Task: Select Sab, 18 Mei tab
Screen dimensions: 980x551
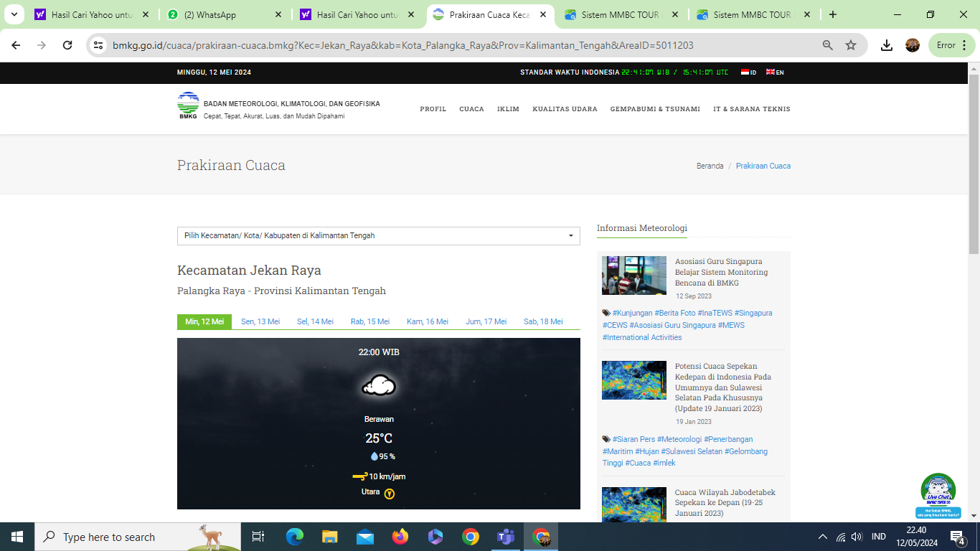Action: (543, 322)
